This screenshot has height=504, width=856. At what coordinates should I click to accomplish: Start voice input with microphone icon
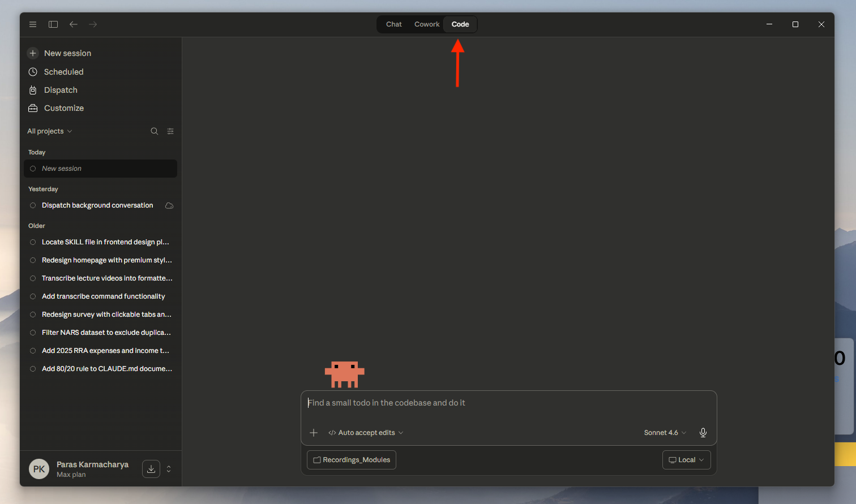[703, 433]
